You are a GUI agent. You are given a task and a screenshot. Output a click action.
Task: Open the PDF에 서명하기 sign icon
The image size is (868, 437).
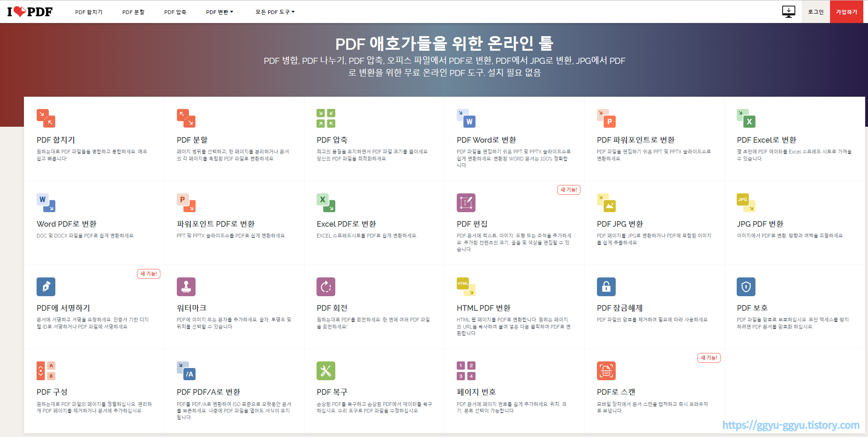click(x=46, y=286)
